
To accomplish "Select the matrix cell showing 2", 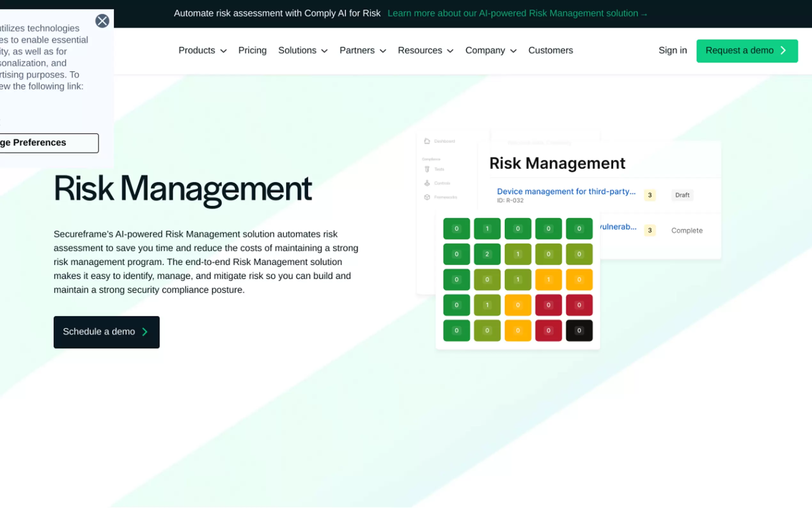I will point(487,254).
